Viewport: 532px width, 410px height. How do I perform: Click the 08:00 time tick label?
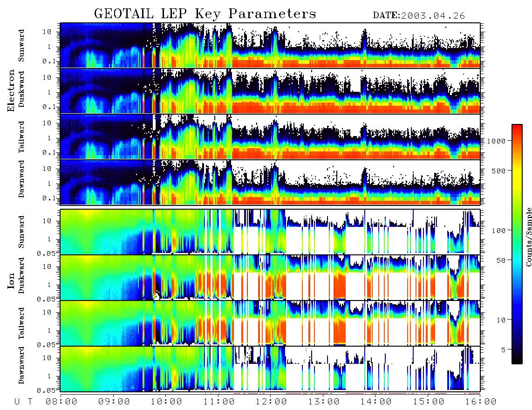61,402
